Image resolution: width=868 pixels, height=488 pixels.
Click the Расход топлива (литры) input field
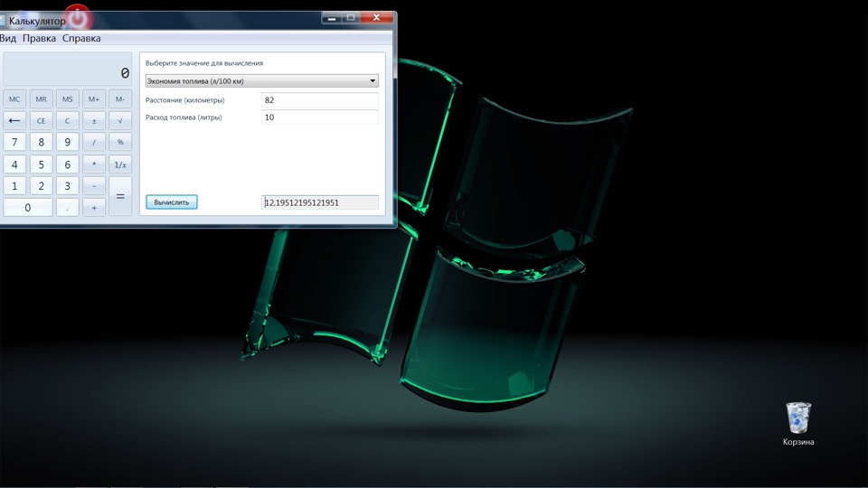tap(320, 117)
